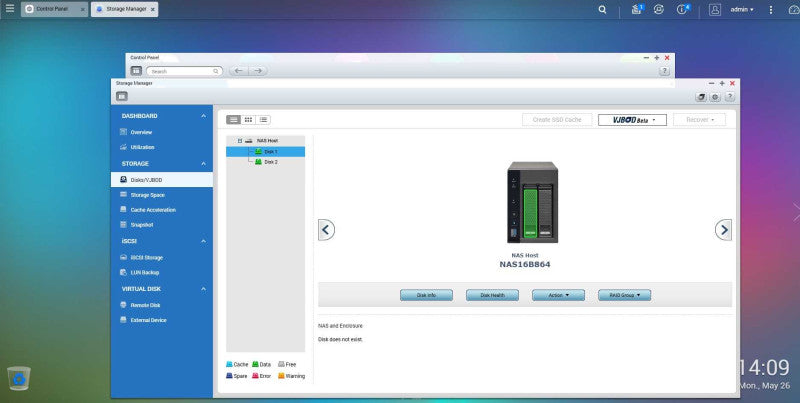The height and width of the screenshot is (403, 800).
Task: Click the Control Panel search field
Action: point(184,71)
